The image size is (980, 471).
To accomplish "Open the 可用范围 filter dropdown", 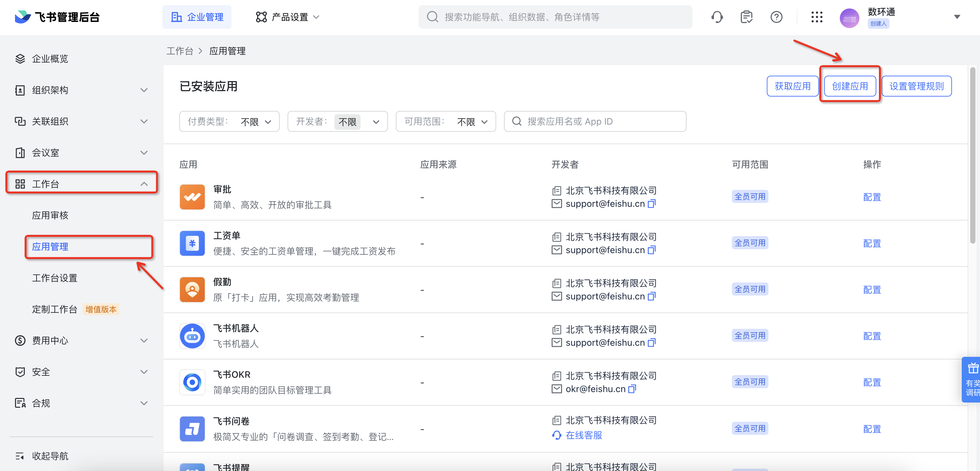I will click(445, 121).
